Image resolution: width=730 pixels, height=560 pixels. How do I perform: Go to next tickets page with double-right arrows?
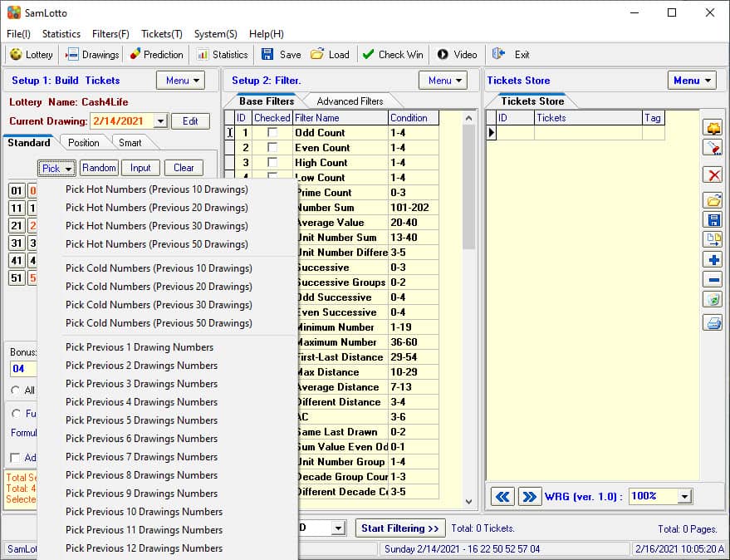coord(529,497)
